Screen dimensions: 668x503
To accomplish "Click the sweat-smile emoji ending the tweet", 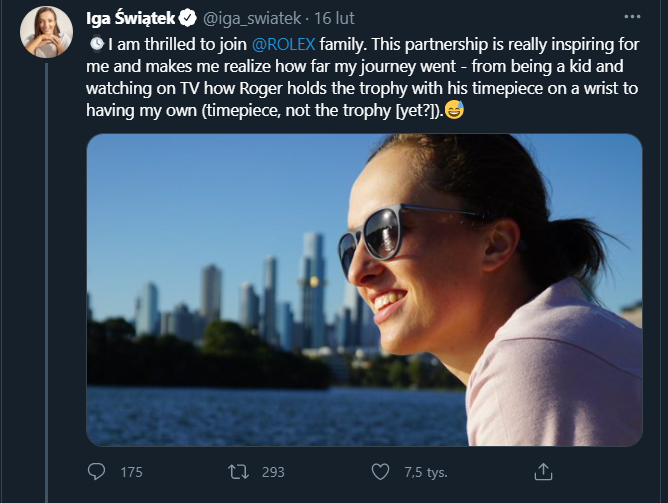I will (x=455, y=110).
